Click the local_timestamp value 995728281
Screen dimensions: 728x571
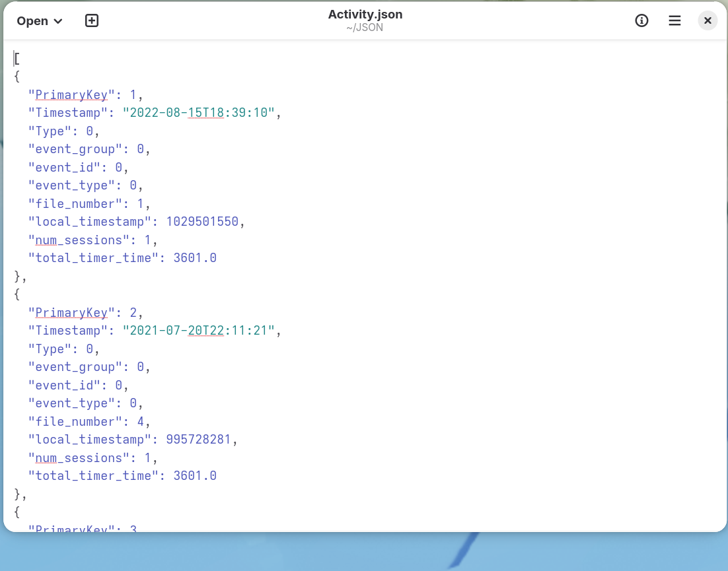coord(198,440)
